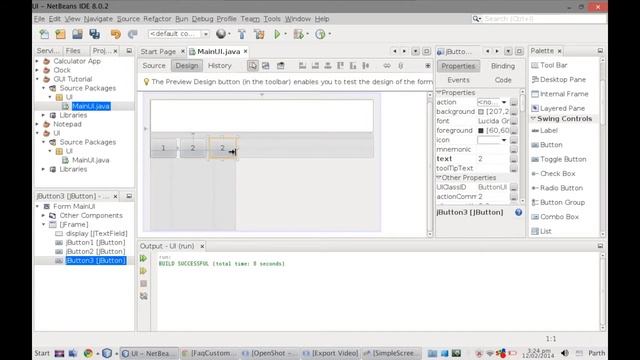The height and width of the screenshot is (360, 640).
Task: Activate Selection Mode in the designer toolbar
Action: click(253, 66)
